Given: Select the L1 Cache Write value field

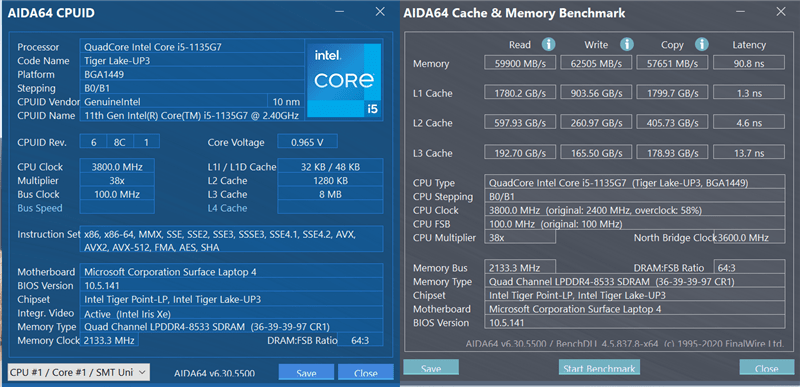Looking at the screenshot, I should pyautogui.click(x=596, y=92).
